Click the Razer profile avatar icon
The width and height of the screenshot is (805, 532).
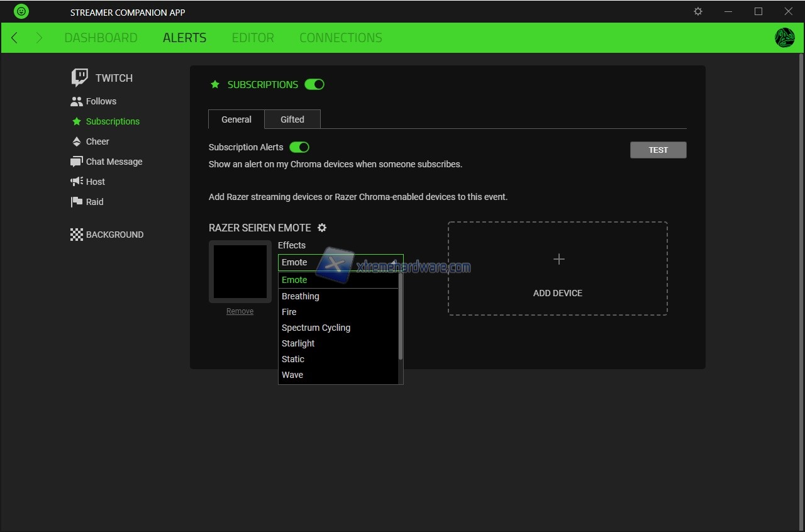(784, 38)
